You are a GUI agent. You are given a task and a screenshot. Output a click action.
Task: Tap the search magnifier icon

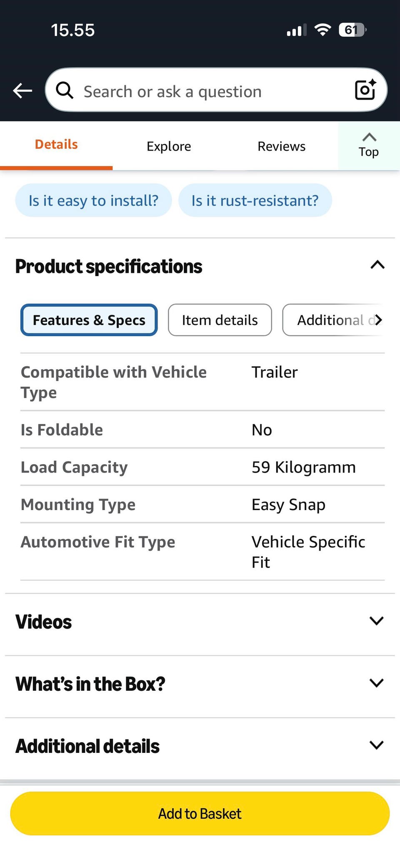point(65,90)
